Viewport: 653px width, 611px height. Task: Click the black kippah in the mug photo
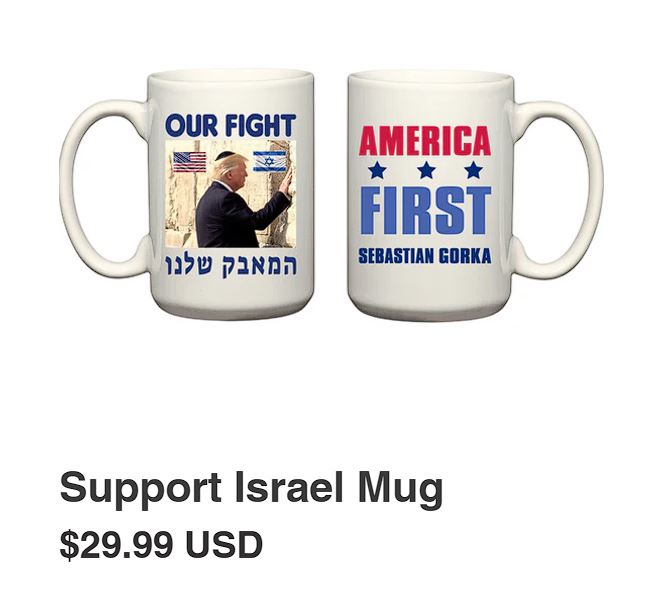tap(224, 156)
